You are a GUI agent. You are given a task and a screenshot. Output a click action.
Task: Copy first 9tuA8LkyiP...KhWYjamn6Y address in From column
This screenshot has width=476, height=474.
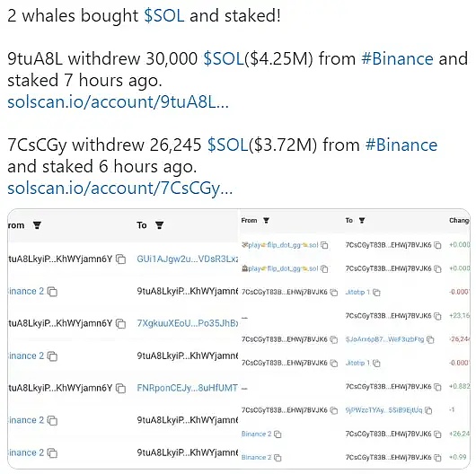coord(121,259)
